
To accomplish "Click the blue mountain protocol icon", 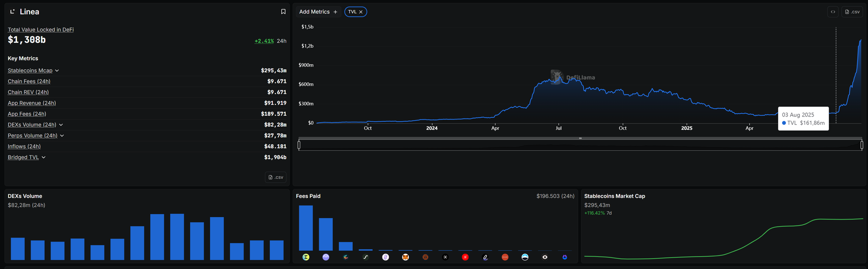I will pyautogui.click(x=525, y=257).
